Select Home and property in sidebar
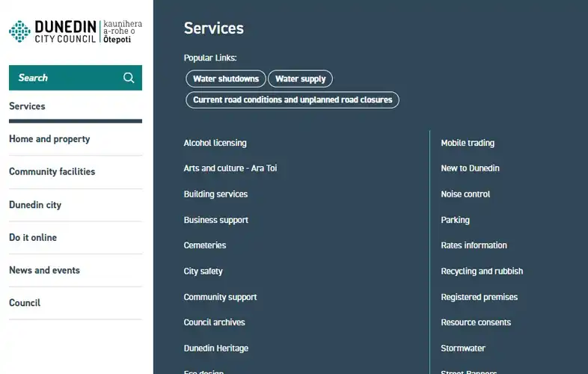 (x=49, y=139)
